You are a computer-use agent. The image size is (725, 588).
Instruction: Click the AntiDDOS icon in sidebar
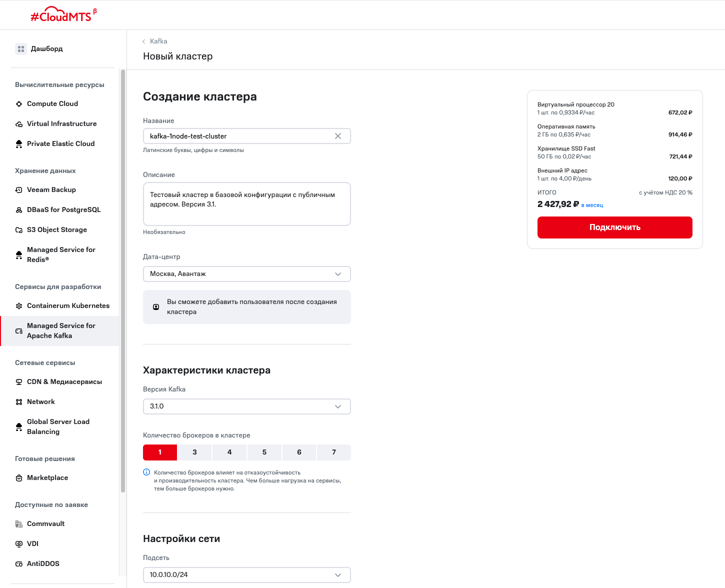click(x=19, y=564)
